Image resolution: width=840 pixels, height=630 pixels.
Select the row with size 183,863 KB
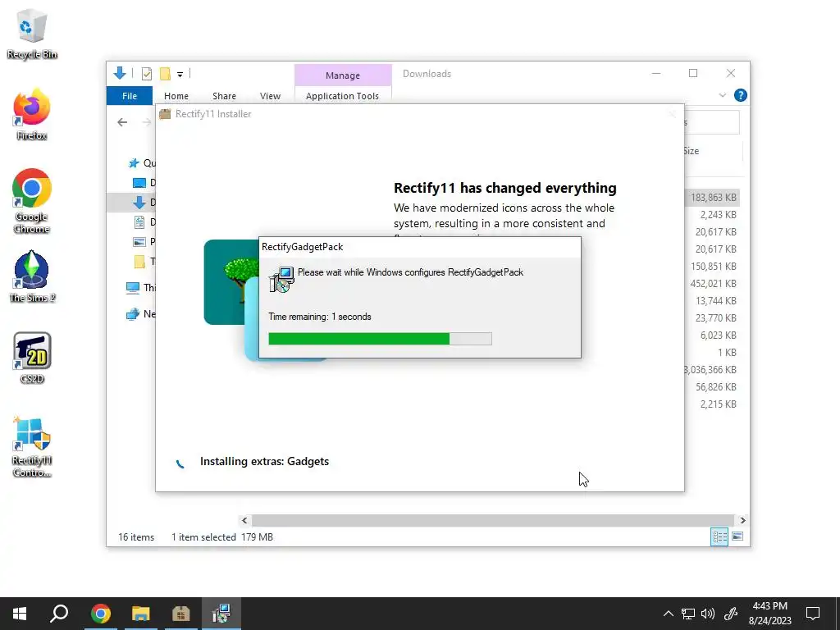pos(713,198)
